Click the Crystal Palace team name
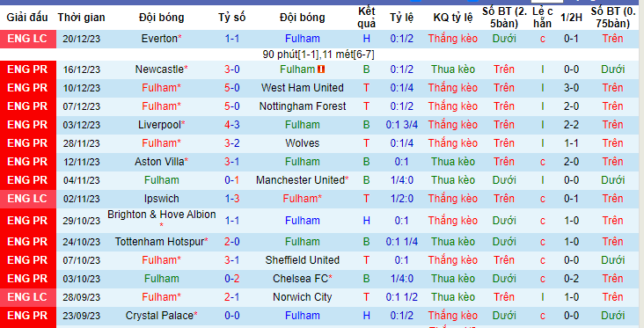Screen dimensions: 644x328 [x=159, y=316]
